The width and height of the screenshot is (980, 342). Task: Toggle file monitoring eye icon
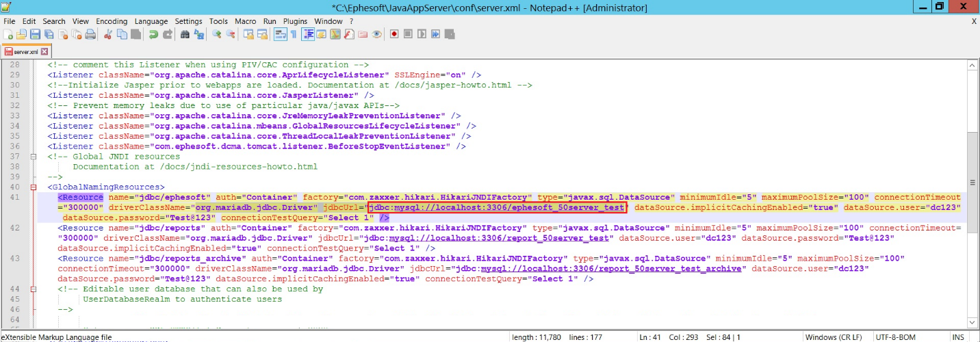point(376,34)
